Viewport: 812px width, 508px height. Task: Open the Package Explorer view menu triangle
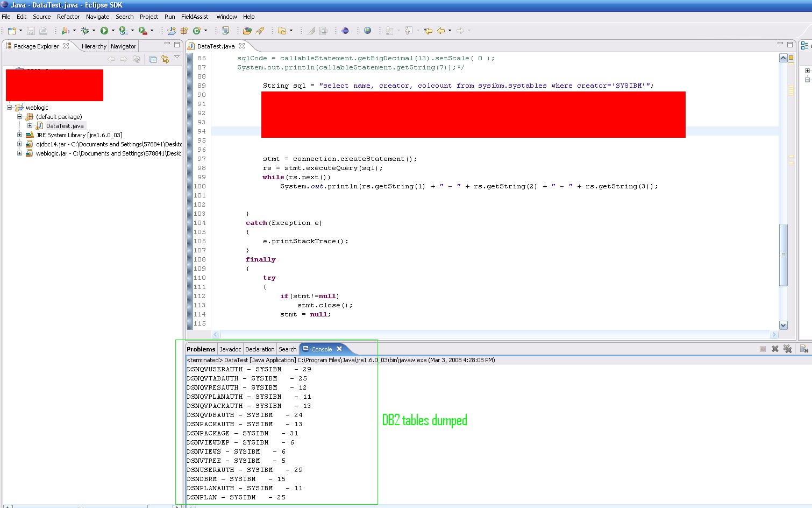click(x=177, y=57)
